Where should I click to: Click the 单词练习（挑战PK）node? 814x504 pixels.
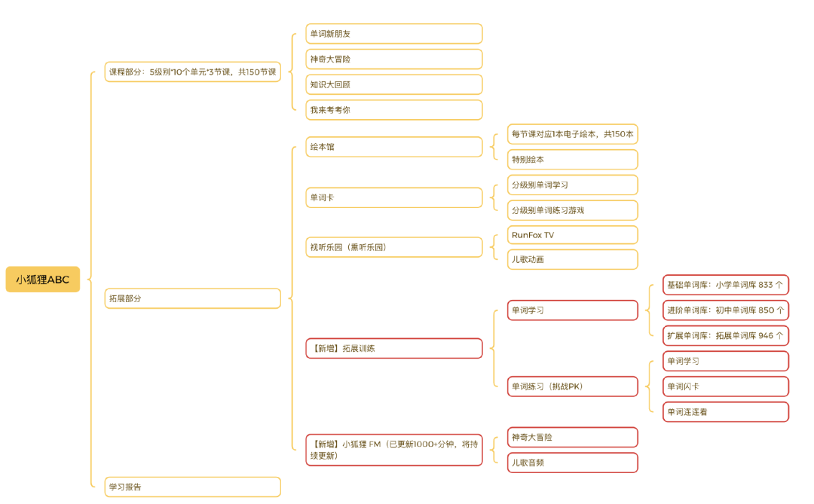572,386
